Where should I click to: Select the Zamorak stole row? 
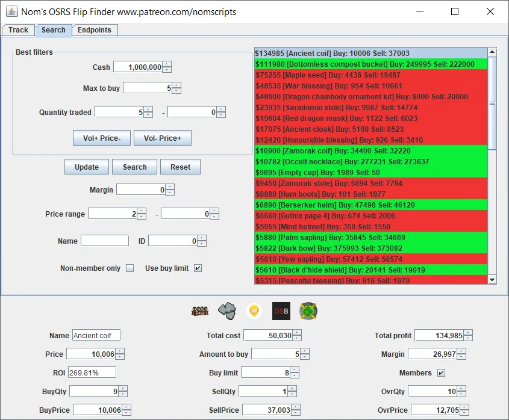371,184
